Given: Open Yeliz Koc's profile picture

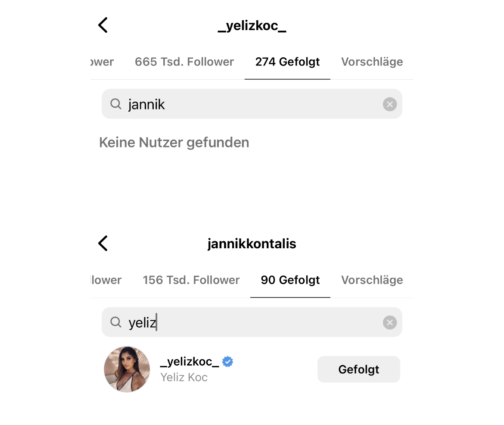Looking at the screenshot, I should tap(127, 369).
